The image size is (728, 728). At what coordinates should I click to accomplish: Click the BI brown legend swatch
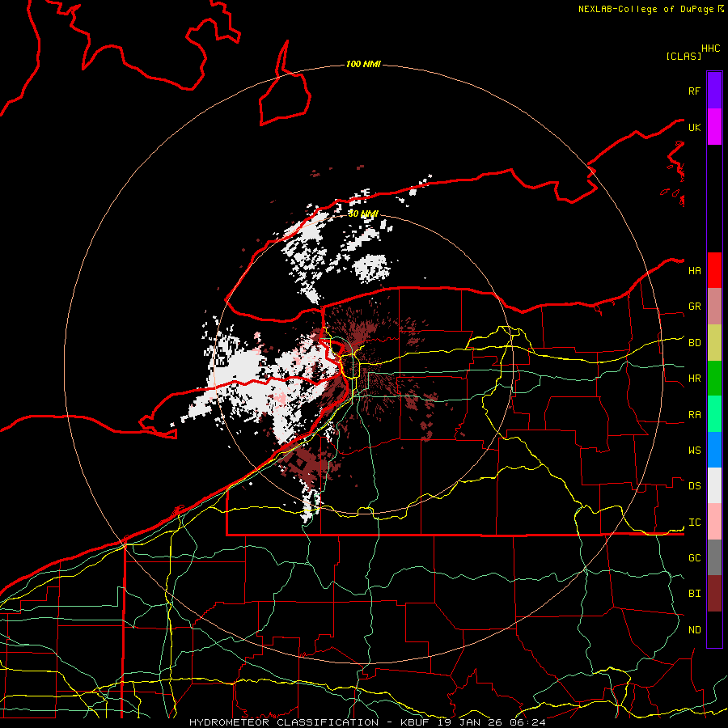(714, 594)
